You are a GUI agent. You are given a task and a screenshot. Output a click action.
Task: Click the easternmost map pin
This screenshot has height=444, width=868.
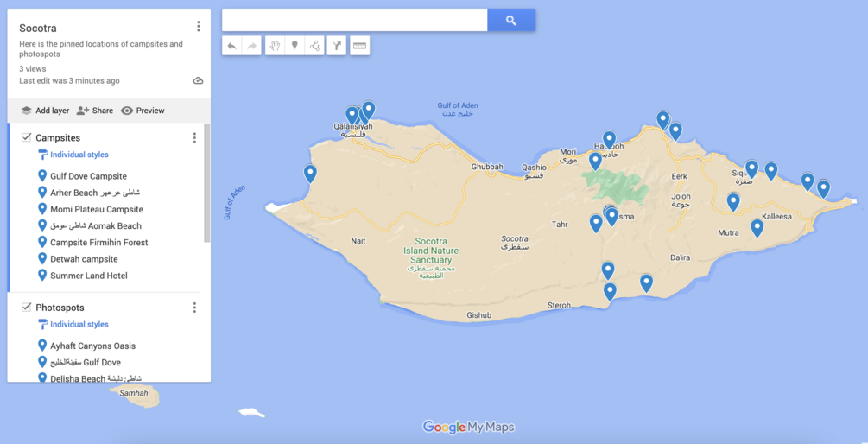pos(824,189)
